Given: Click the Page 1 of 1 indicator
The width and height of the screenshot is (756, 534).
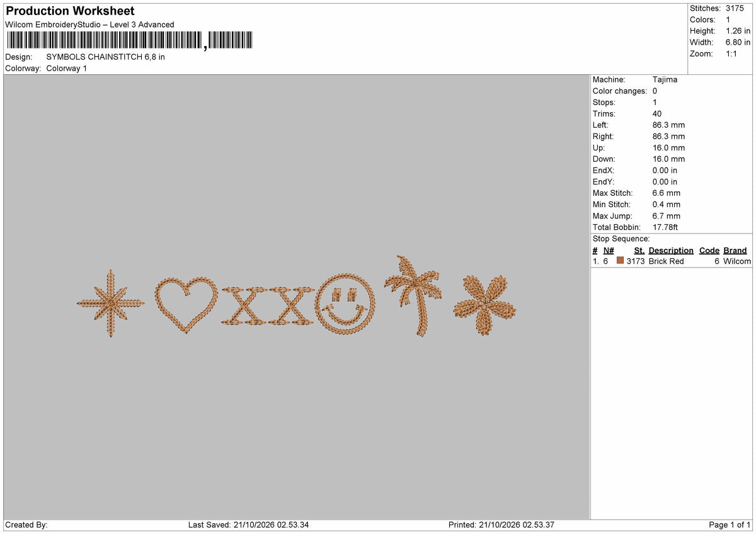Looking at the screenshot, I should [730, 525].
